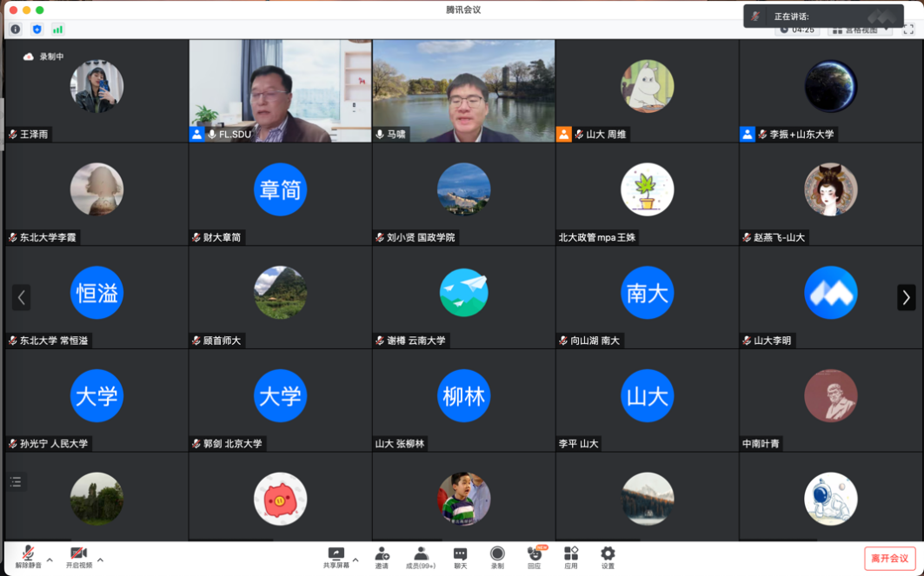Toggle the 录制 recording button
924x576 pixels.
point(497,556)
